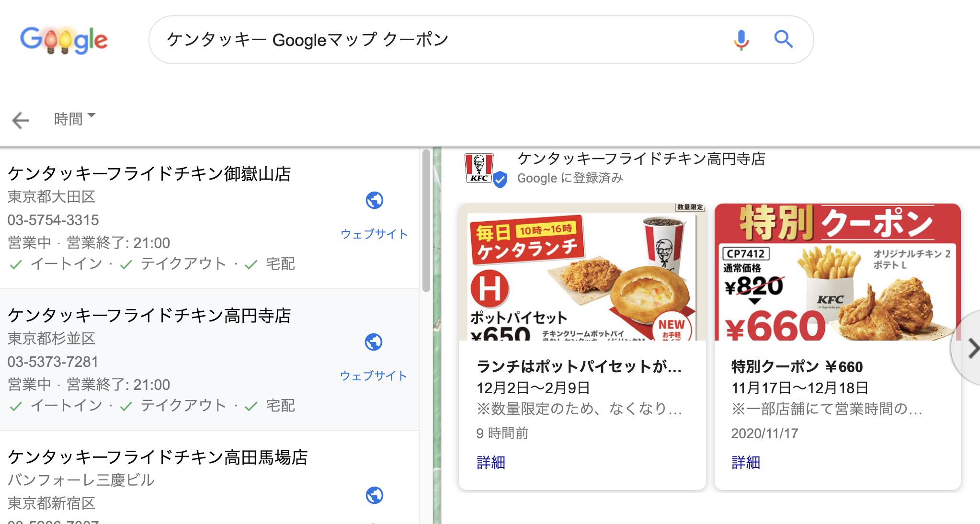Open 詳細 link for 特別クーポン ¥660

coord(746,462)
